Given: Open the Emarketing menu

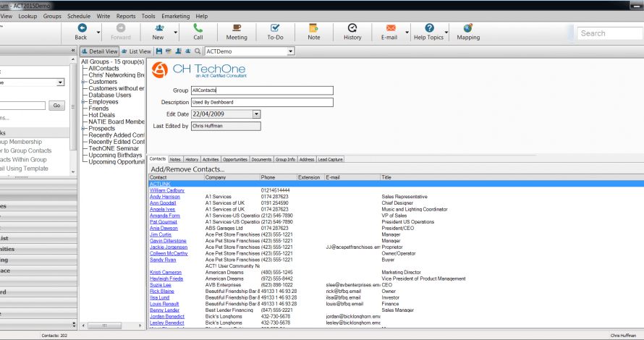Looking at the screenshot, I should [x=175, y=16].
